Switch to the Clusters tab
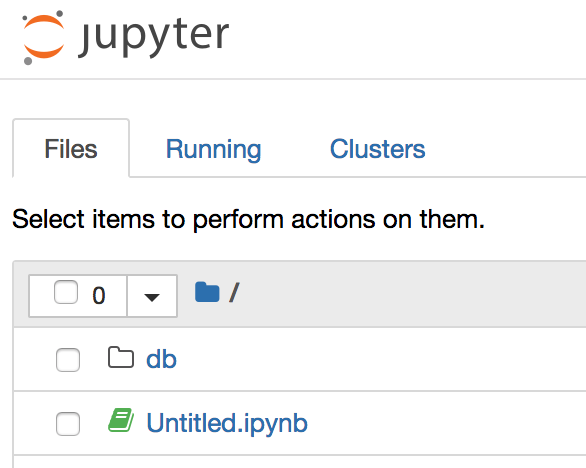This screenshot has width=586, height=468. 377,149
